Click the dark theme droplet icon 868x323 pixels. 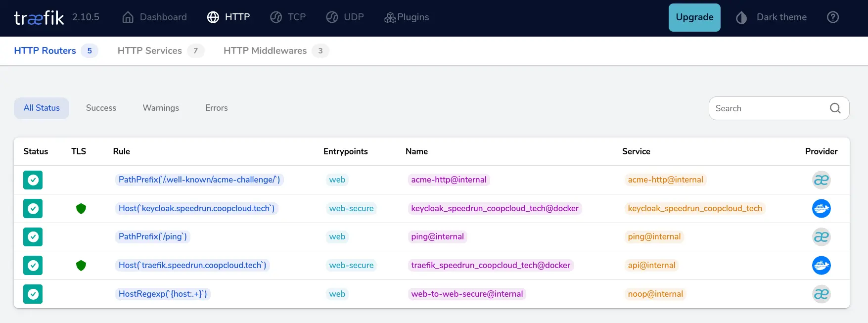(741, 18)
